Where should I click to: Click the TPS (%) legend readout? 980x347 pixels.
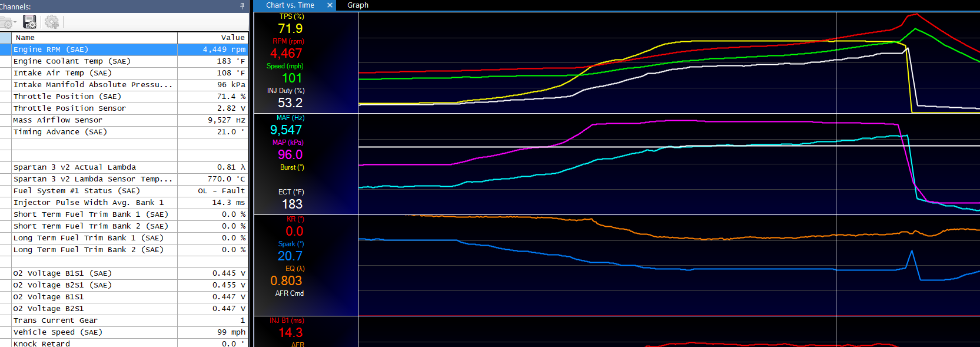coord(291,24)
